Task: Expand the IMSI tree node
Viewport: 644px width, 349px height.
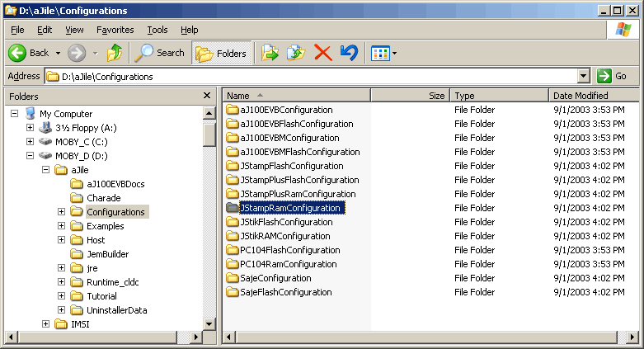Action: point(45,324)
